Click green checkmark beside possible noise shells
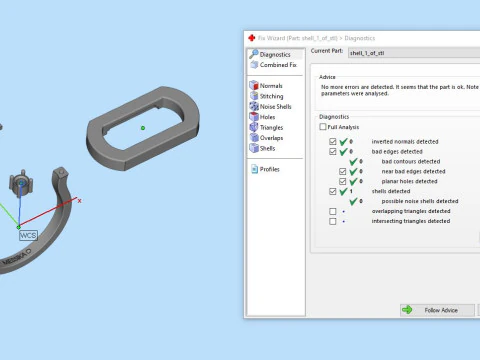480x360 pixels. coord(353,201)
